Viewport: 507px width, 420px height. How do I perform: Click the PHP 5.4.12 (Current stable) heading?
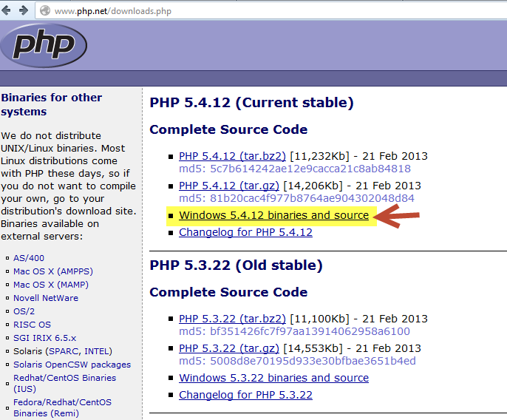251,103
